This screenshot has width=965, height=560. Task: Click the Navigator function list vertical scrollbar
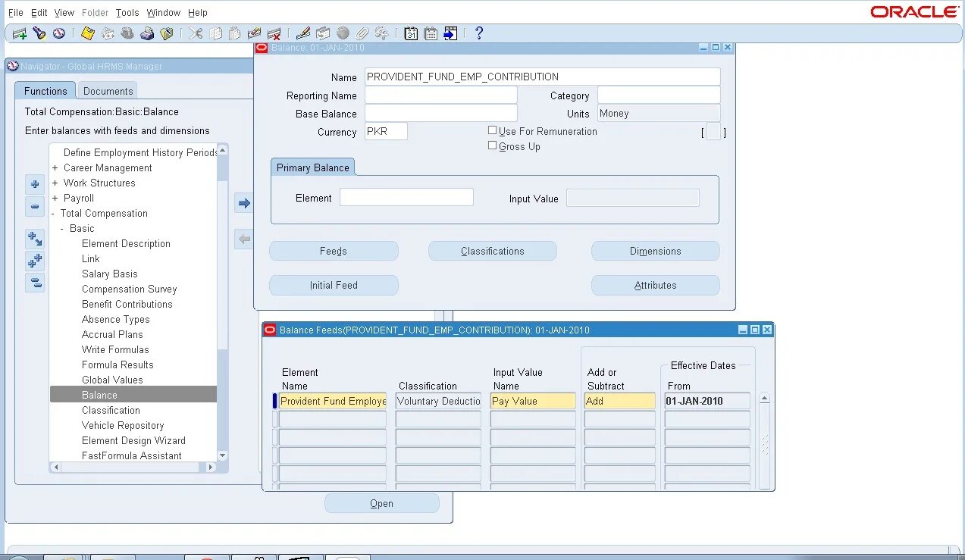(222, 303)
